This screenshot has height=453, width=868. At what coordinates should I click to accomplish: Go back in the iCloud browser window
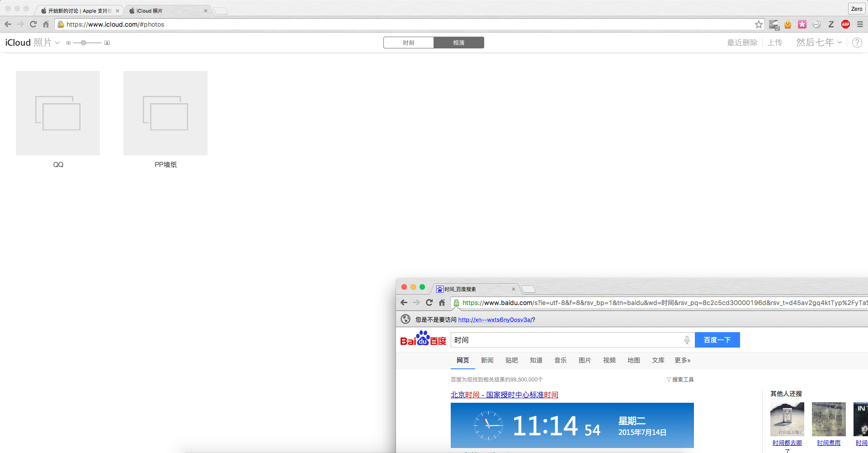pyautogui.click(x=8, y=24)
